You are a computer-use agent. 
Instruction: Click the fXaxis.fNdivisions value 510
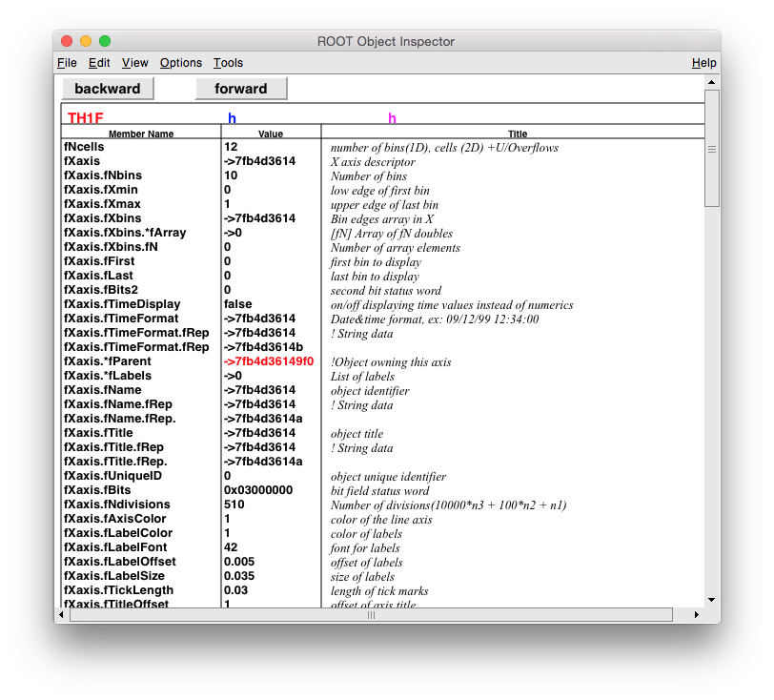pos(234,504)
